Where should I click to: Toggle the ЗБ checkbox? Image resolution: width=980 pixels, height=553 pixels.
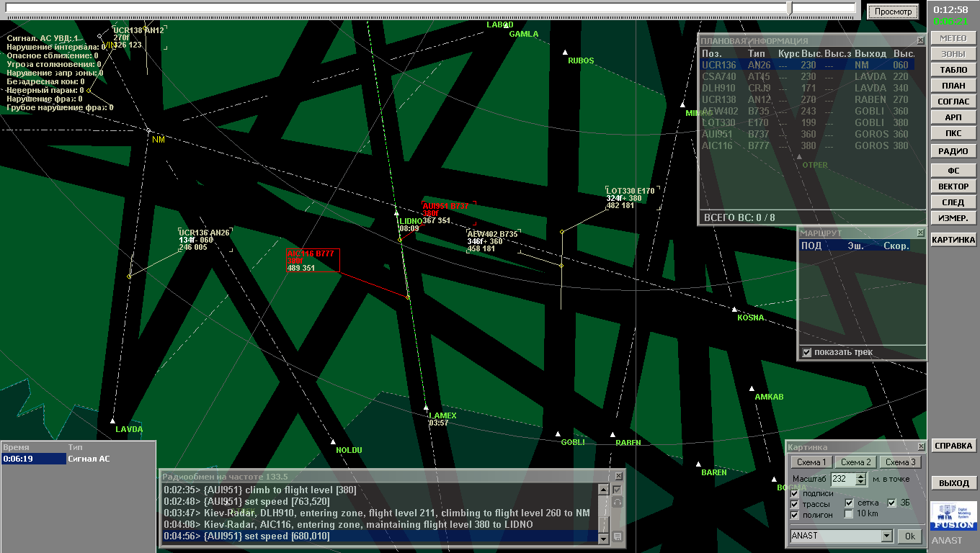click(892, 503)
